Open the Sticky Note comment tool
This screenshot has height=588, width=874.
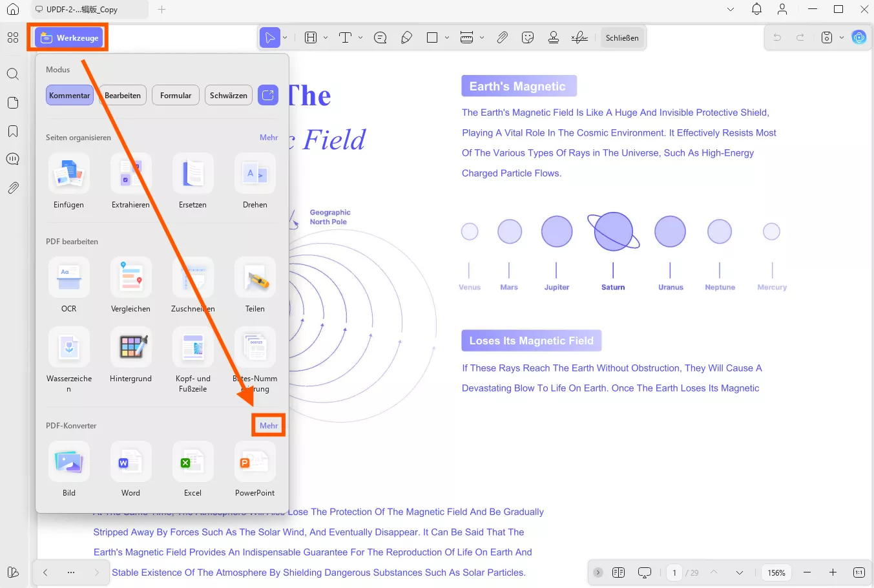click(380, 37)
